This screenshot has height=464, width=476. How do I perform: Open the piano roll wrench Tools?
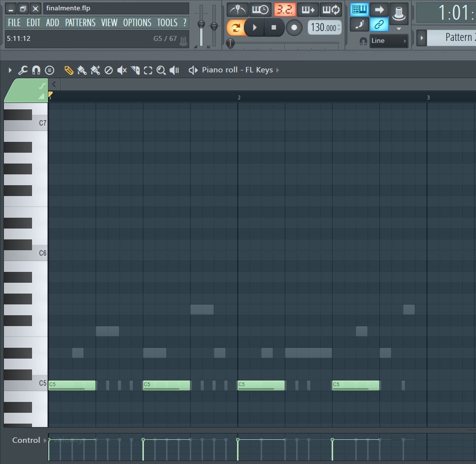pyautogui.click(x=23, y=70)
